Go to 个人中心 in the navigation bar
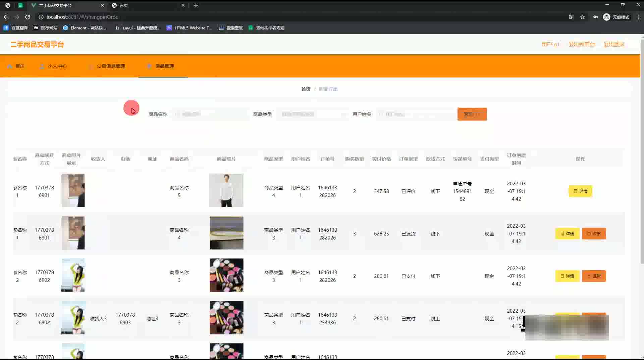 57,66
